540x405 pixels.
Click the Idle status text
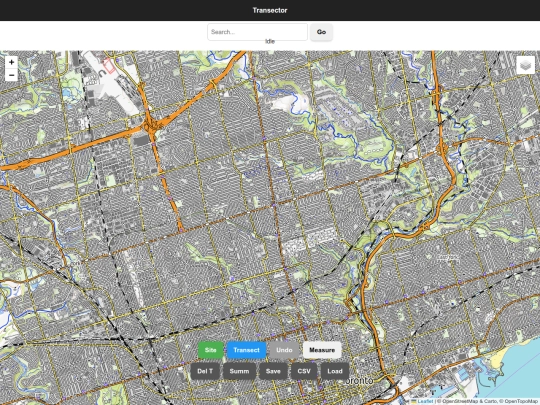[x=270, y=41]
